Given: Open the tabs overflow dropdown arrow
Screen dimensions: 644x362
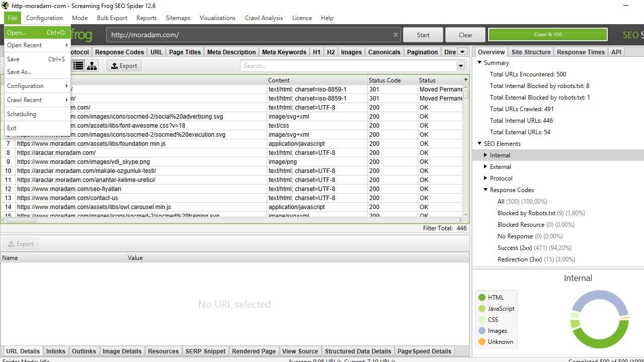Looking at the screenshot, I should tap(463, 52).
